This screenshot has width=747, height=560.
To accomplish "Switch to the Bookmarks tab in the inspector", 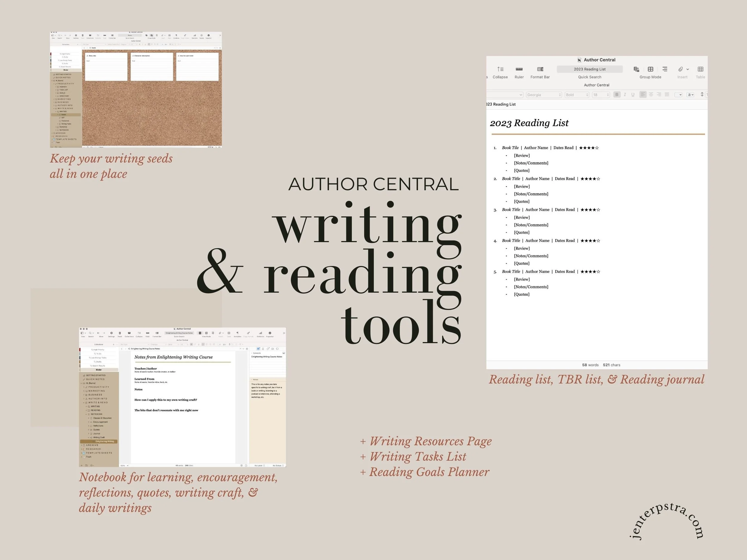I will pyautogui.click(x=263, y=348).
